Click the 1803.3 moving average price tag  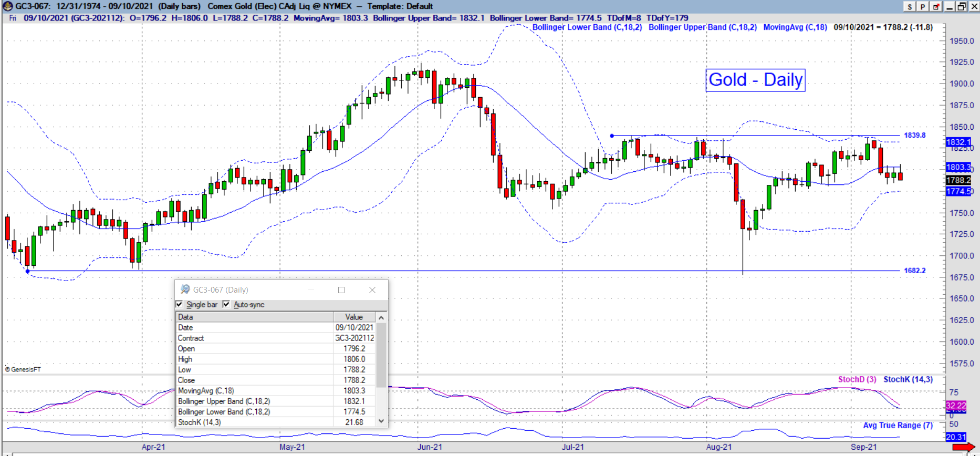click(958, 167)
